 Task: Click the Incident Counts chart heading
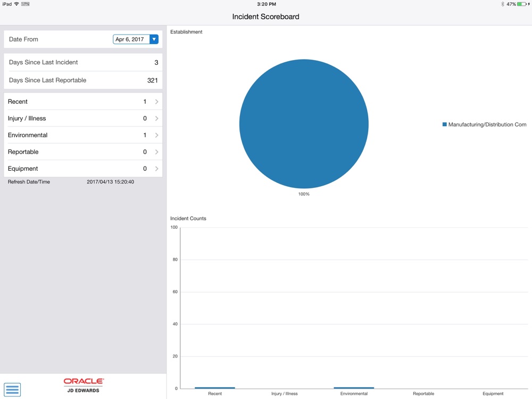pos(188,219)
